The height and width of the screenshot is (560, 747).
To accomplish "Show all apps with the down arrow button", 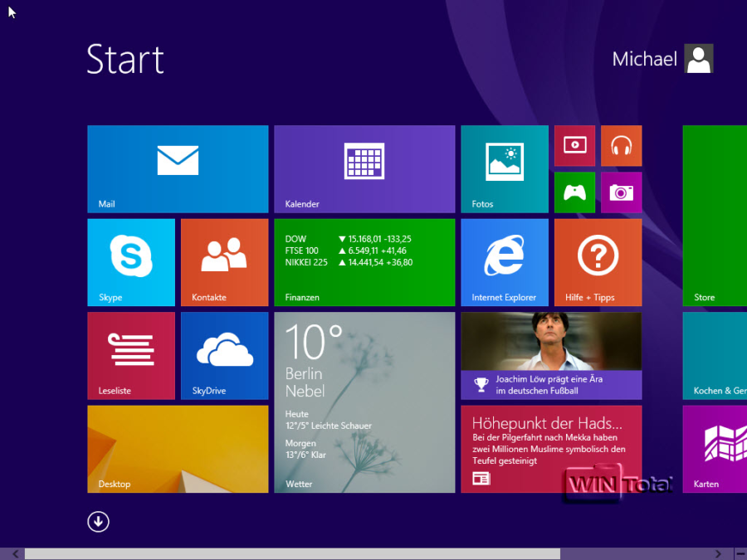I will pos(98,522).
